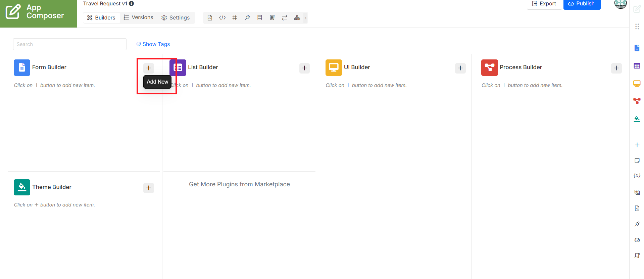Show Tags link
Image resolution: width=644 pixels, height=279 pixels.
153,44
